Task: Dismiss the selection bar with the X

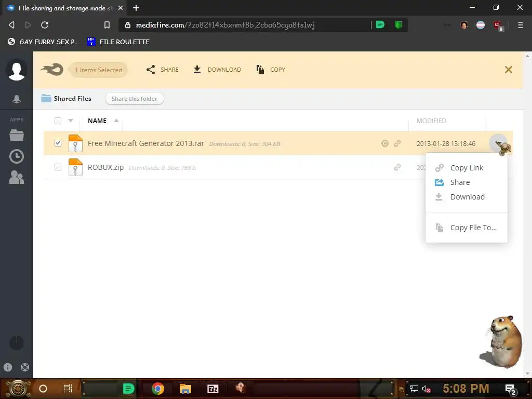Action: coord(508,70)
